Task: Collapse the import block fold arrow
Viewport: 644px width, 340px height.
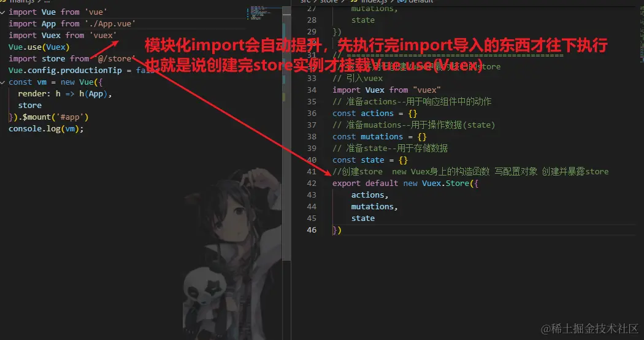Action: coord(2,12)
